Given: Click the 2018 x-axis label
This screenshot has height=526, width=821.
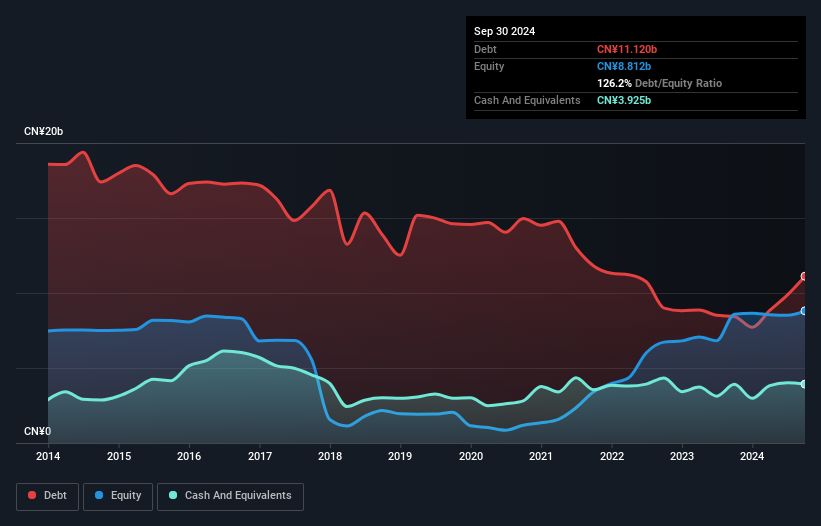Looking at the screenshot, I should (330, 456).
